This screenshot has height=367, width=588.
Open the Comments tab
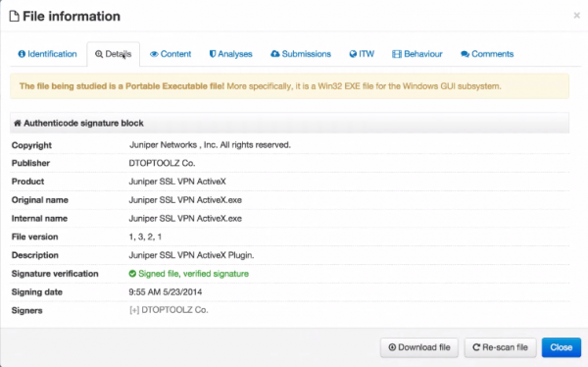[487, 54]
